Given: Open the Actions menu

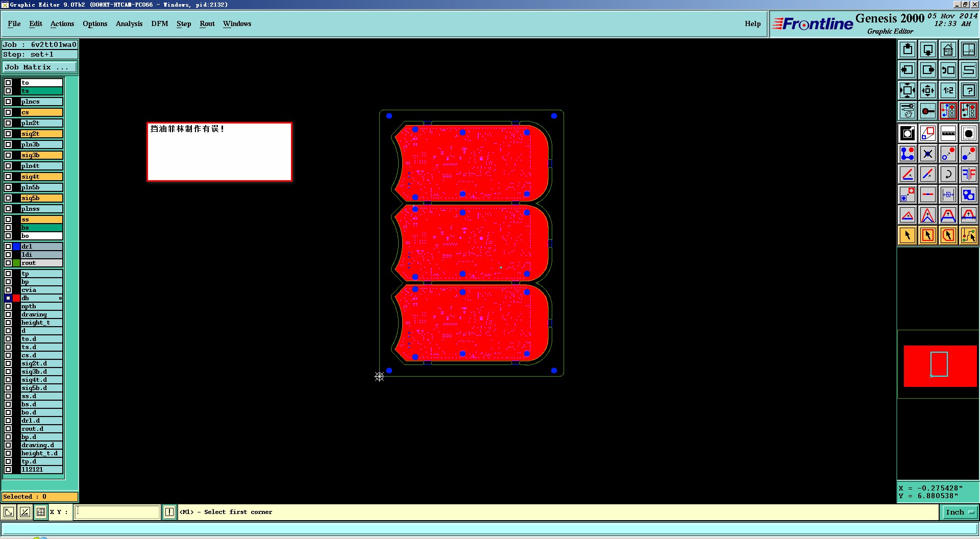Looking at the screenshot, I should click(62, 23).
